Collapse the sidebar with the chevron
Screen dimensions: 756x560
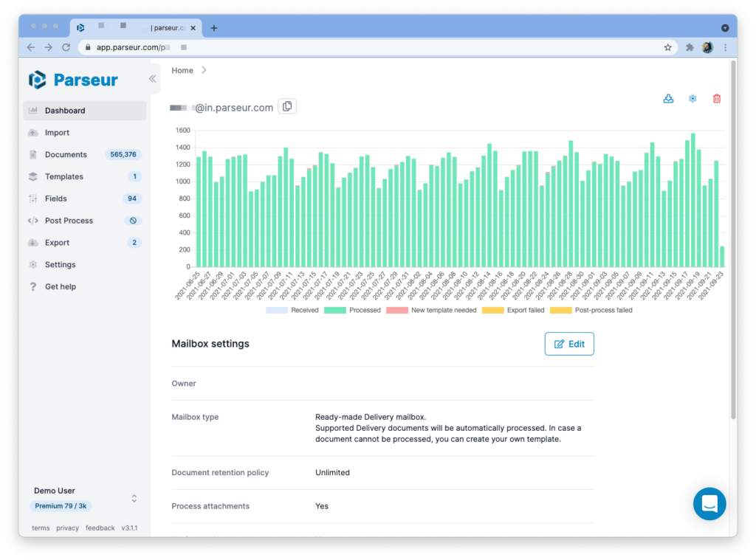point(153,78)
